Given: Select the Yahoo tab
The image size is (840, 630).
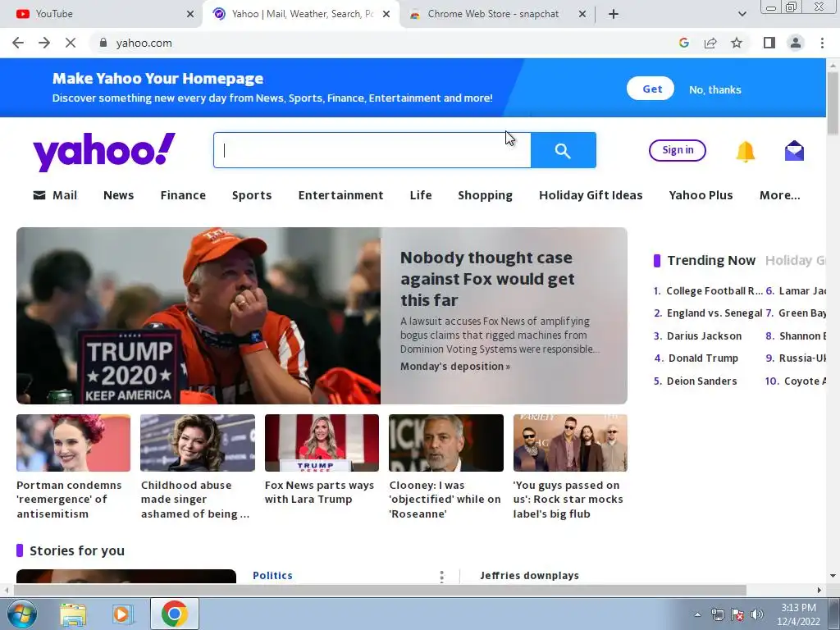Looking at the screenshot, I should click(303, 14).
